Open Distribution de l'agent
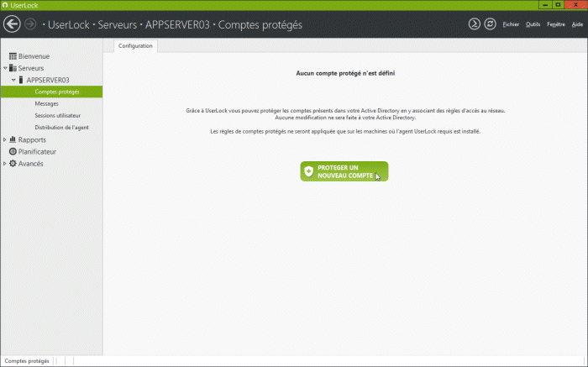 point(62,128)
